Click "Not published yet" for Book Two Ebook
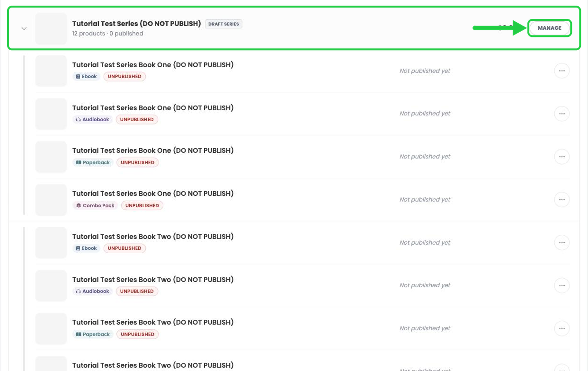Screen dimensions: 588x371 point(425,243)
